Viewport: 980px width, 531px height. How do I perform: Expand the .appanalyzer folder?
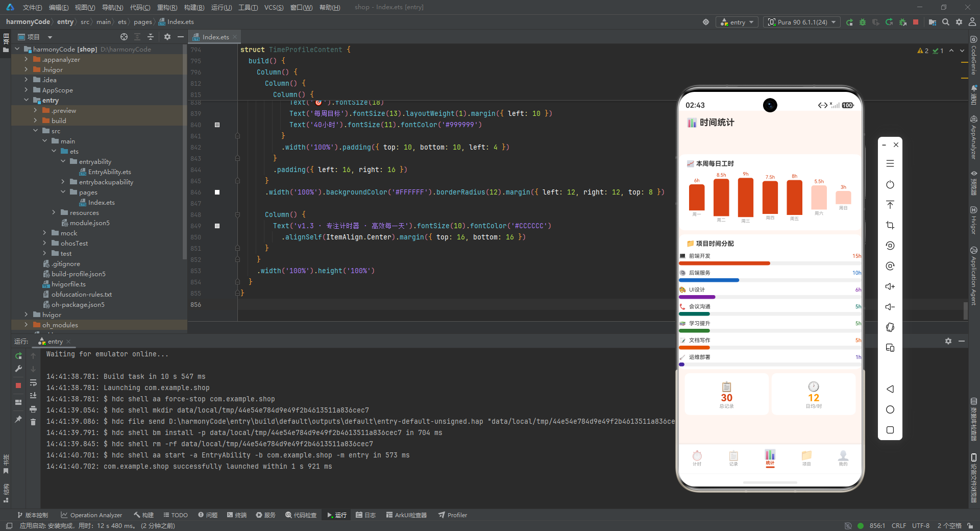[26, 59]
